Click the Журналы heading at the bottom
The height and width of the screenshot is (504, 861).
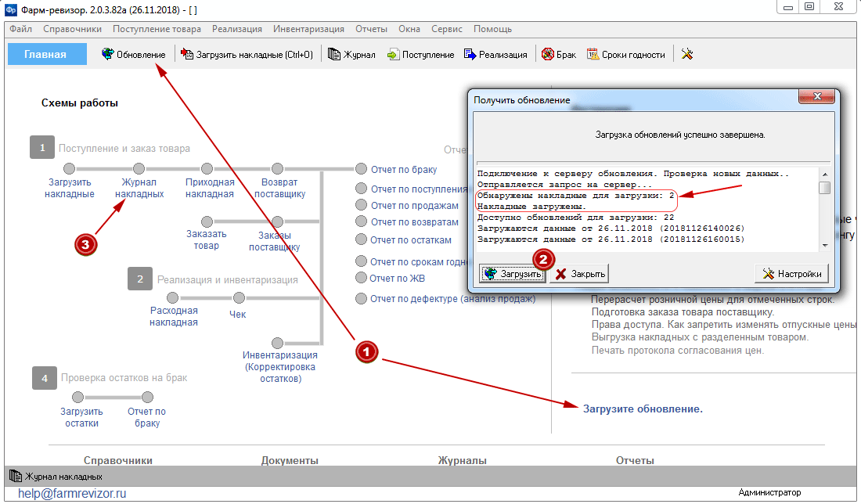point(463,461)
